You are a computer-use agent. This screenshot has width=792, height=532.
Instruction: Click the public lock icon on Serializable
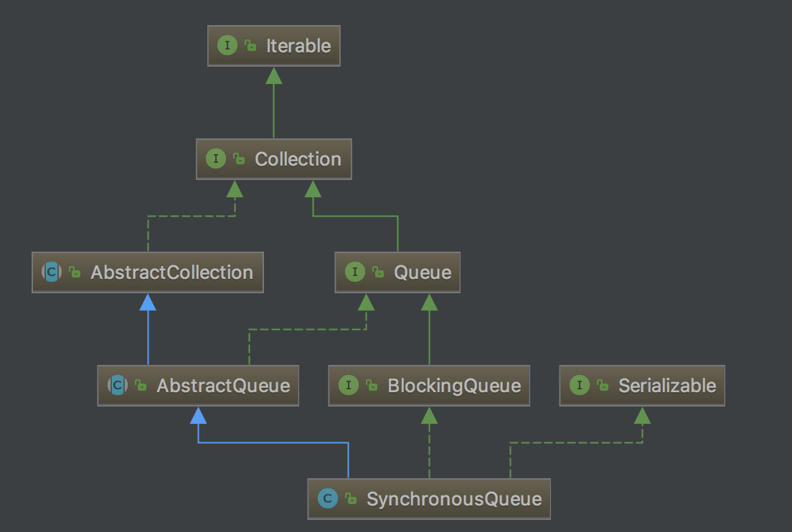[602, 386]
